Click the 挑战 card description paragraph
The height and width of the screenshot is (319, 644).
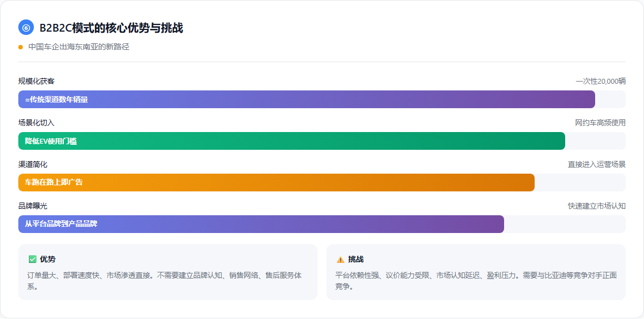click(x=476, y=281)
